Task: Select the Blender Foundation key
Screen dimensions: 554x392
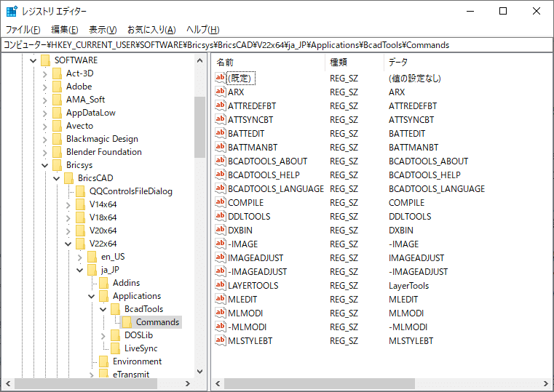Action: point(104,152)
